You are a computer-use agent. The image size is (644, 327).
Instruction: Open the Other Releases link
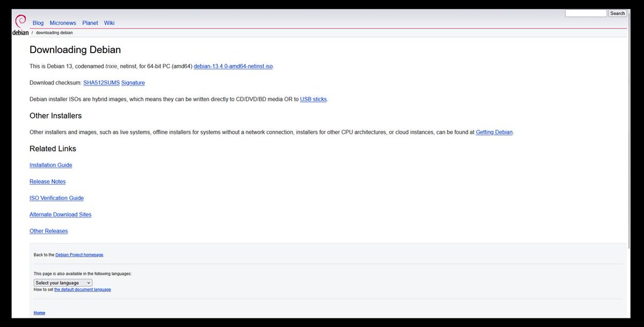point(49,231)
